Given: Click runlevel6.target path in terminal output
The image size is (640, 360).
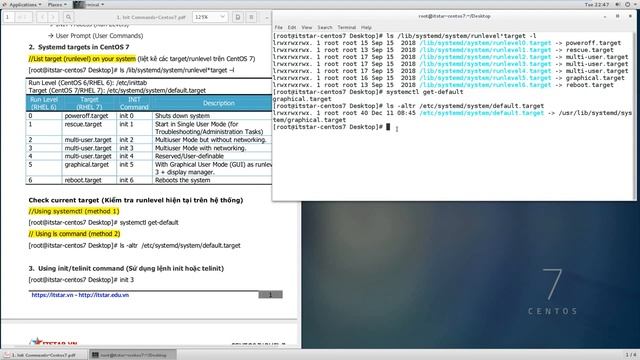Looking at the screenshot, I should pos(485,85).
